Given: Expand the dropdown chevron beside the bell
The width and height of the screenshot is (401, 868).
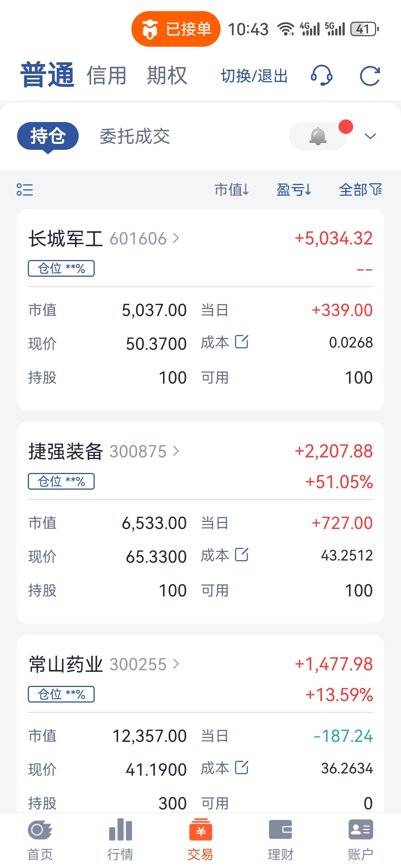Looking at the screenshot, I should [x=370, y=136].
